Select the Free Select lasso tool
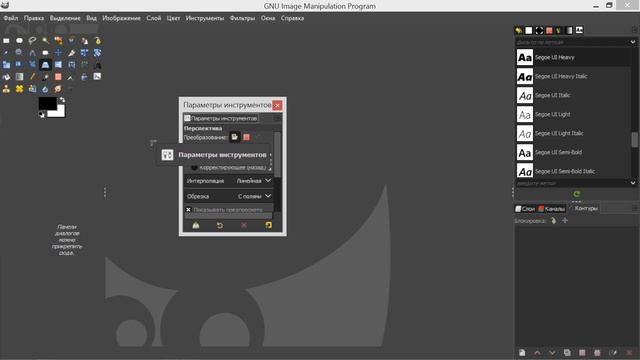640x360 pixels. 32,40
